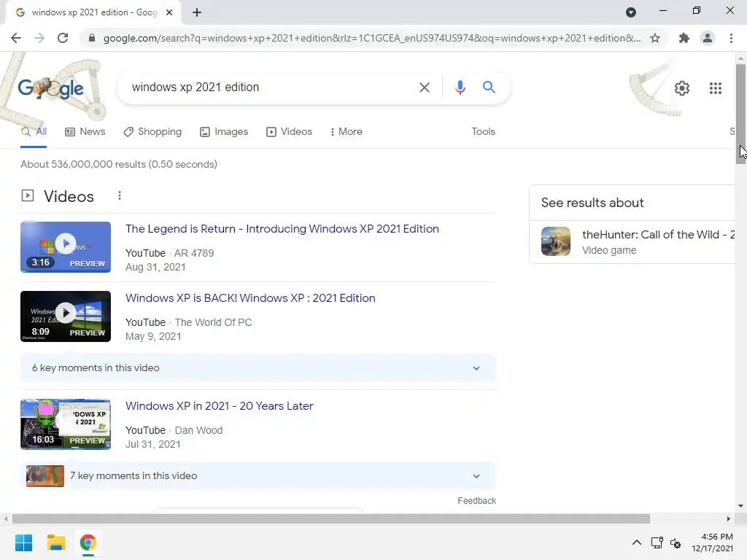747x560 pixels.
Task: Click the 'See results about' heading
Action: coord(592,203)
